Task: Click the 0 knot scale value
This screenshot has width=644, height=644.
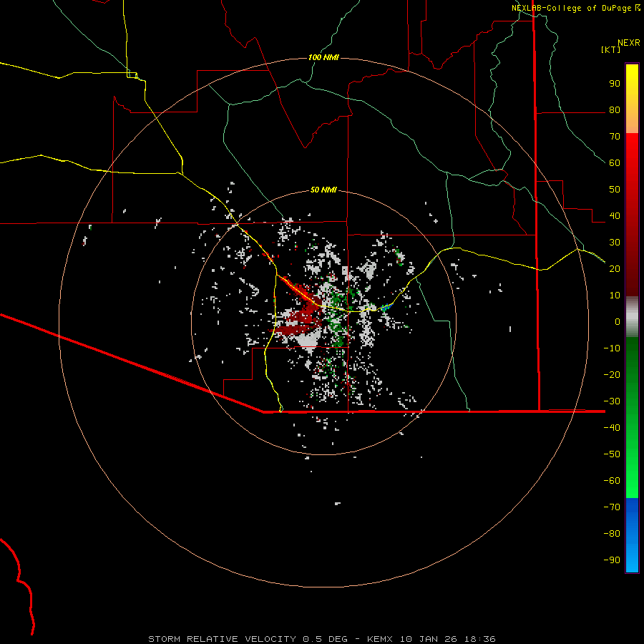Action: coord(618,321)
